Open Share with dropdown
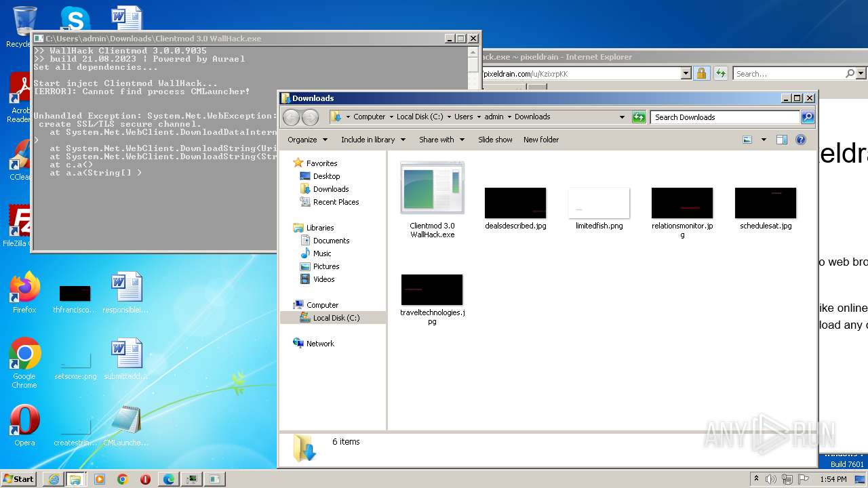This screenshot has height=488, width=868. coord(441,140)
